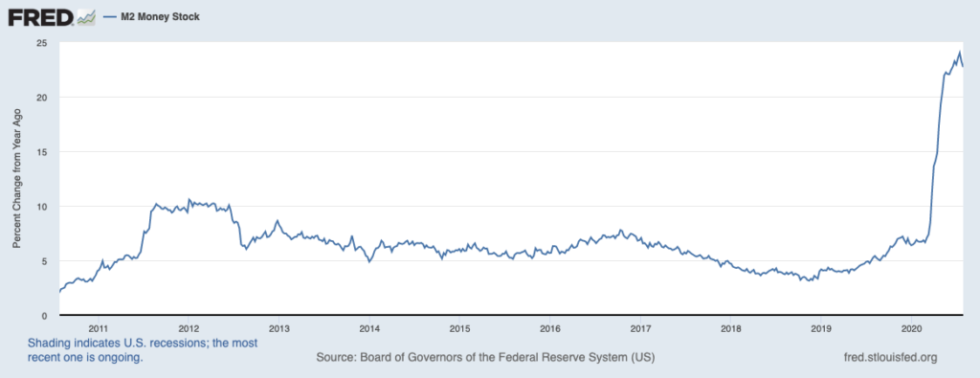The width and height of the screenshot is (980, 378).
Task: Click the 2014 x-axis label
Action: click(x=370, y=327)
